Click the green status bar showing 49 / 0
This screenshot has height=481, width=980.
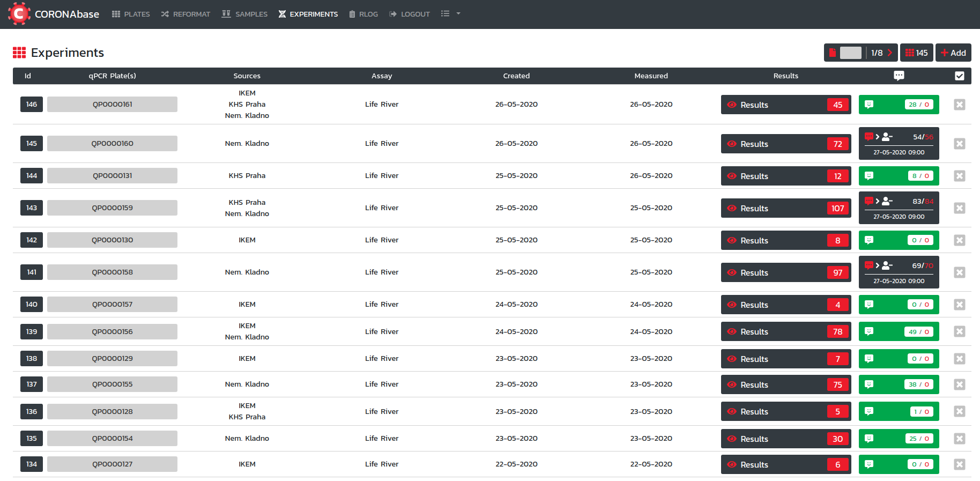pyautogui.click(x=899, y=331)
